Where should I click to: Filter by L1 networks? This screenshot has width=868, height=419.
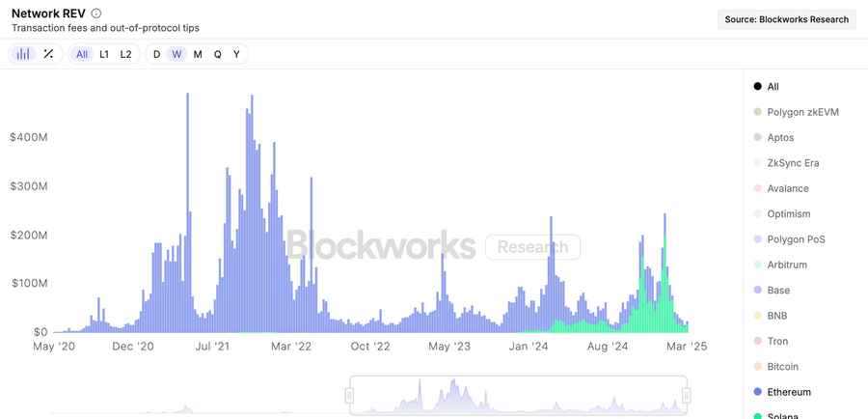pos(104,54)
